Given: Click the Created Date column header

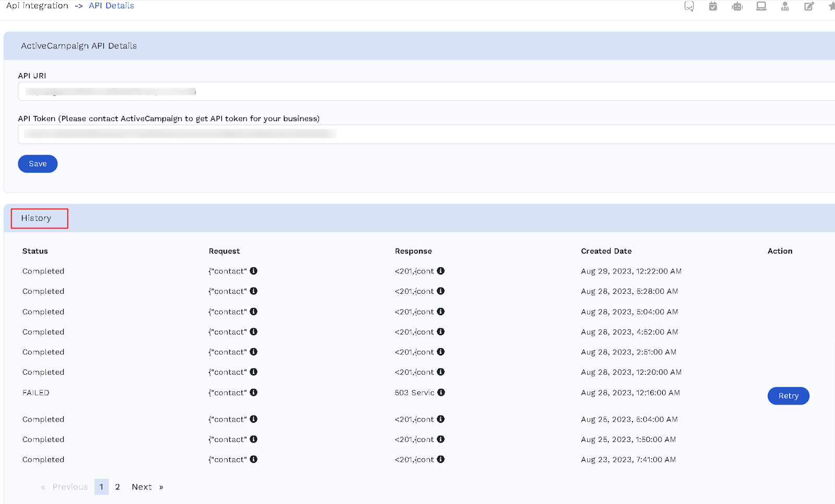Looking at the screenshot, I should point(606,251).
